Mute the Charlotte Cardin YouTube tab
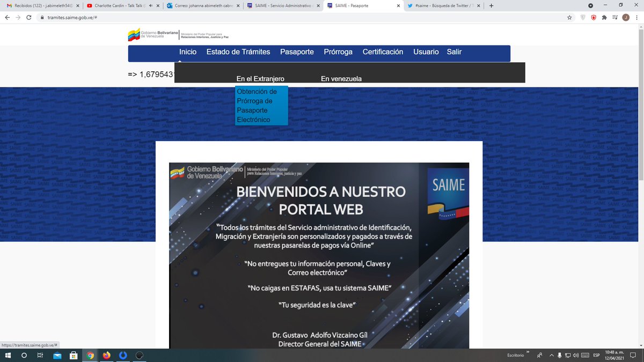The image size is (644, 362). [151, 5]
